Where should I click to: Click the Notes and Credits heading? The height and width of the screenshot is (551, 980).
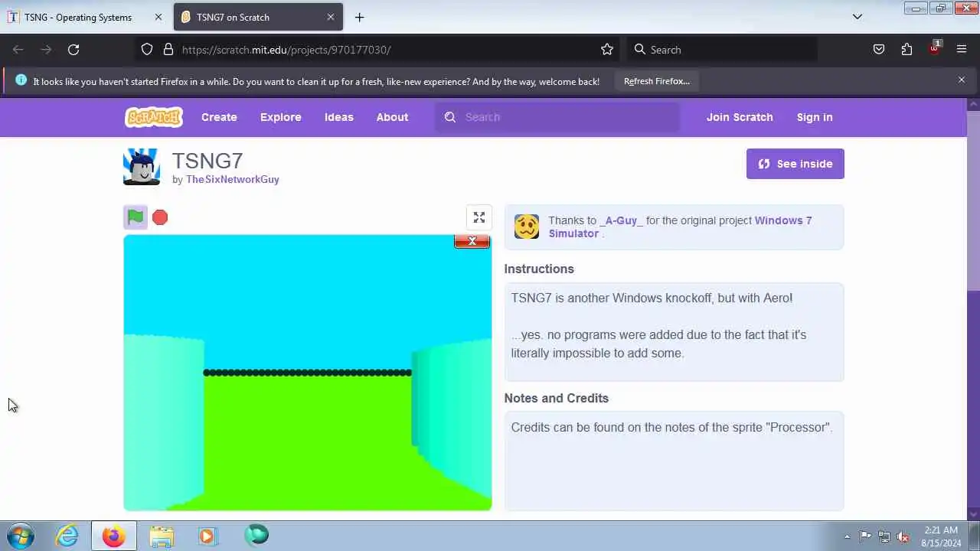coord(557,398)
